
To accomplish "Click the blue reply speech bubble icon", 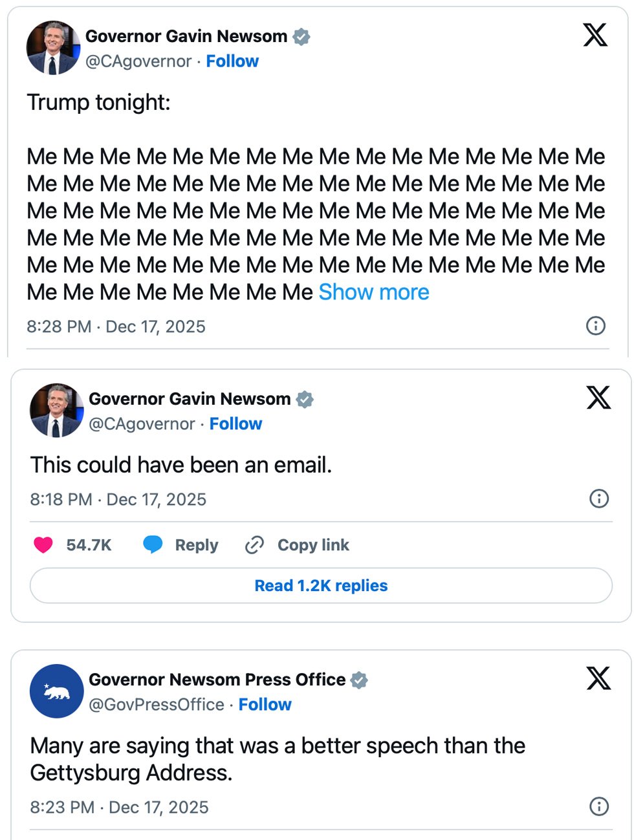I will pos(153,545).
